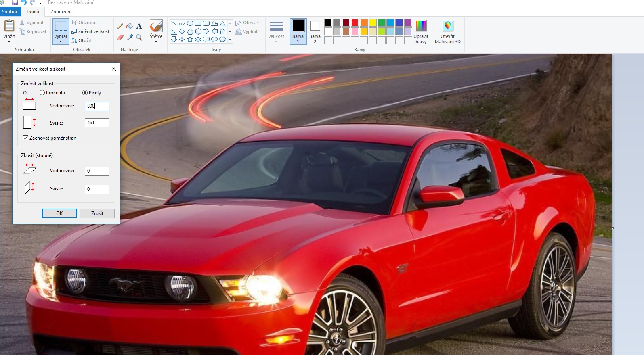Screen dimensions: 644x355
Task: Select the Pixely radio button
Action: [x=85, y=93]
